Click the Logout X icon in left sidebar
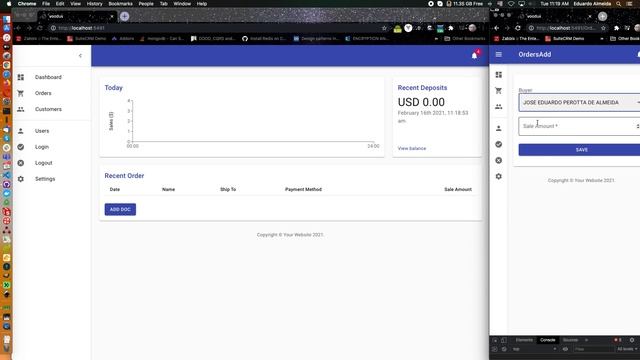640x360 pixels. [21, 163]
